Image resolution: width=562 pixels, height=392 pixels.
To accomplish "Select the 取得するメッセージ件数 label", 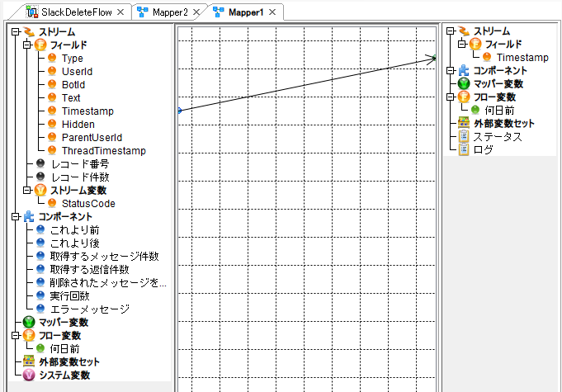I will (x=104, y=256).
